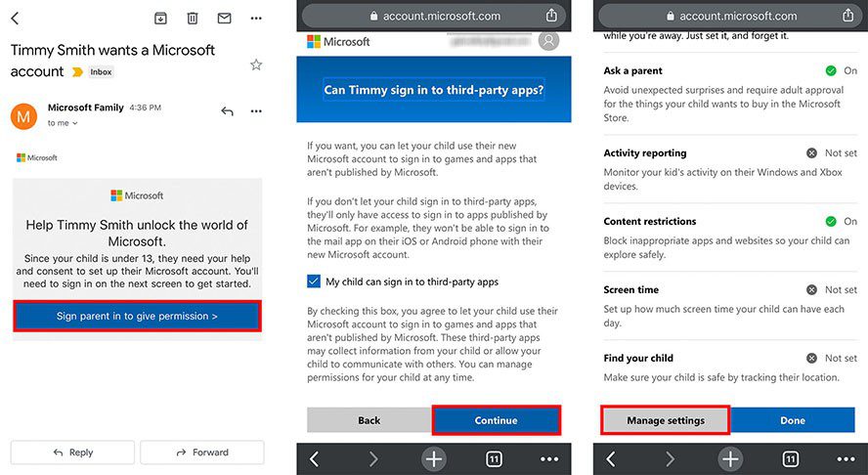The height and width of the screenshot is (475, 868).
Task: Tap share icon in middle screen address bar
Action: pos(551,16)
